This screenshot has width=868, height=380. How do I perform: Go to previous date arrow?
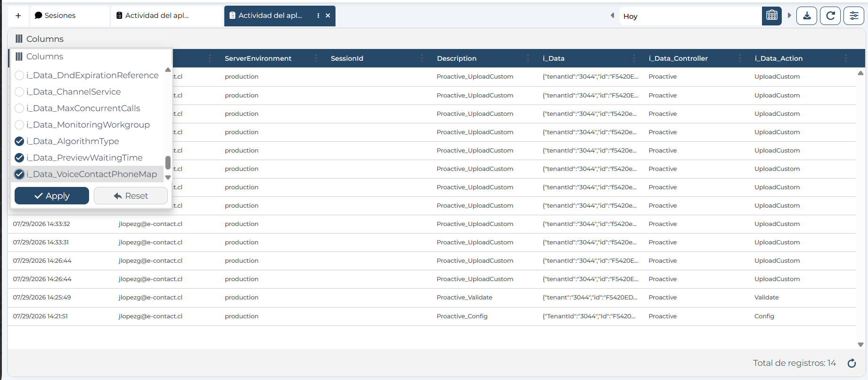612,16
